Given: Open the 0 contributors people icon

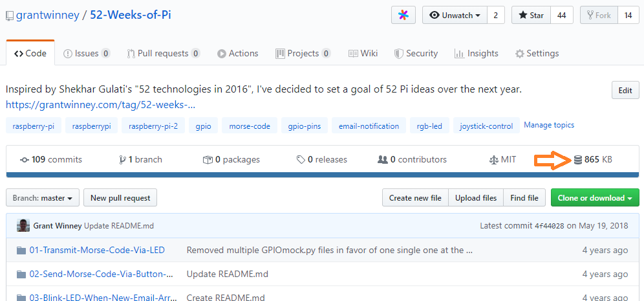Looking at the screenshot, I should (382, 159).
